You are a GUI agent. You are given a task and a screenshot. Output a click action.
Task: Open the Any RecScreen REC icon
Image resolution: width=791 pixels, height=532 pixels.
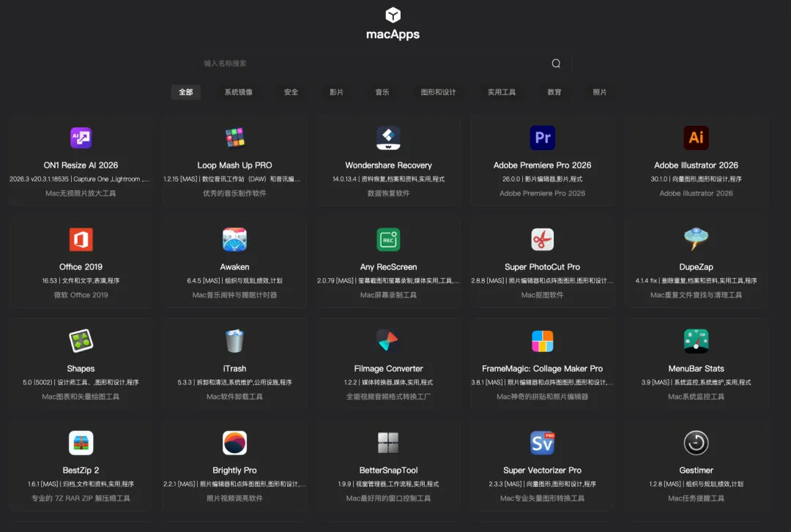tap(388, 239)
